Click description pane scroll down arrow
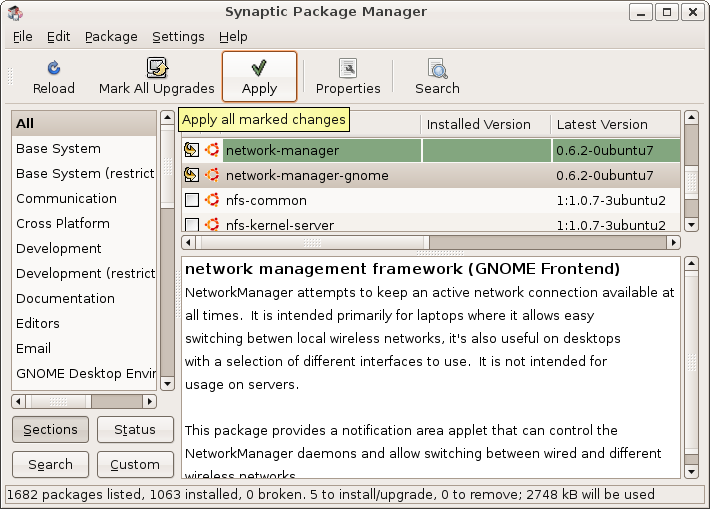The width and height of the screenshot is (710, 509). pyautogui.click(x=691, y=472)
